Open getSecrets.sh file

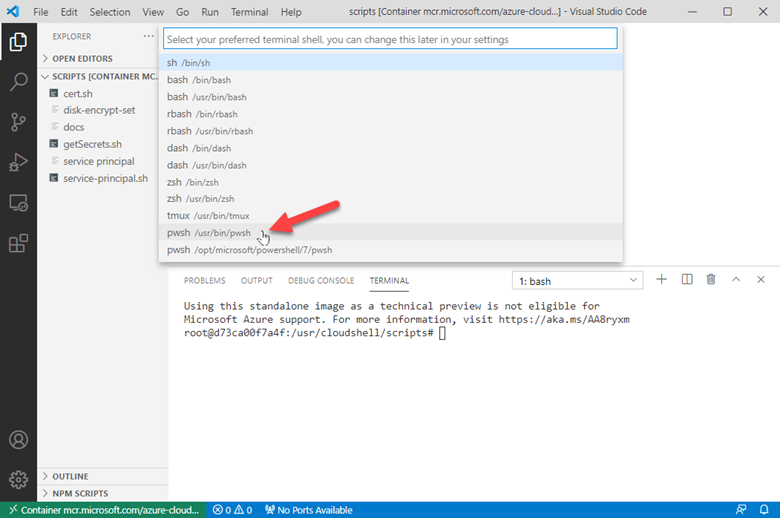(x=92, y=144)
